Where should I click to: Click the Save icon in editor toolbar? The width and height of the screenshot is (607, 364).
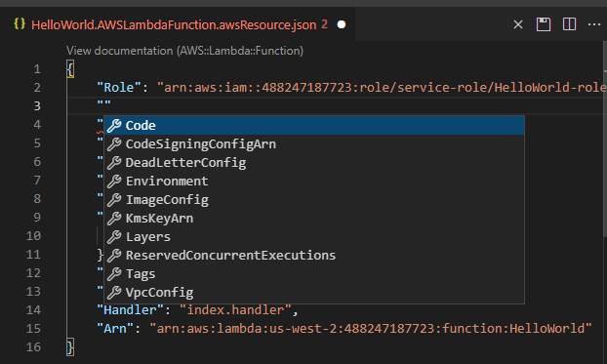tap(544, 24)
